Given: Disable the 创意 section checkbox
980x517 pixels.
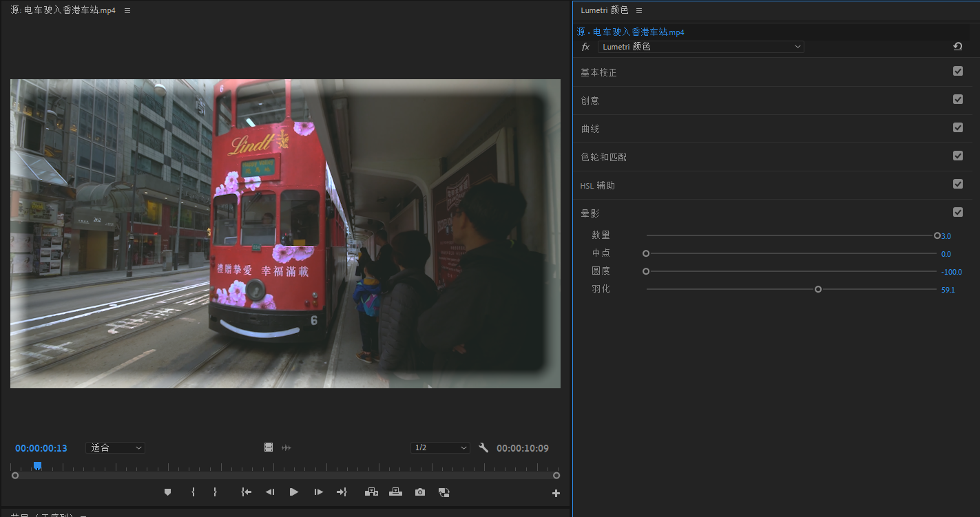Looking at the screenshot, I should [958, 99].
